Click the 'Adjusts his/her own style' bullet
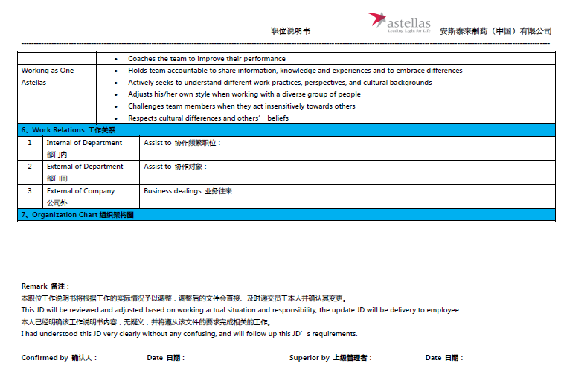Viewport: 564px width, 392px height. 244,94
